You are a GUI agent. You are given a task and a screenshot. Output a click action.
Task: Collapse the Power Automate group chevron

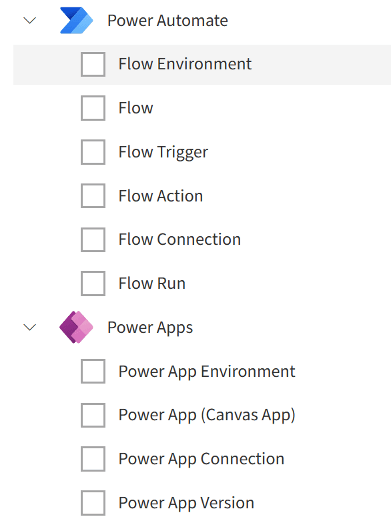click(30, 21)
